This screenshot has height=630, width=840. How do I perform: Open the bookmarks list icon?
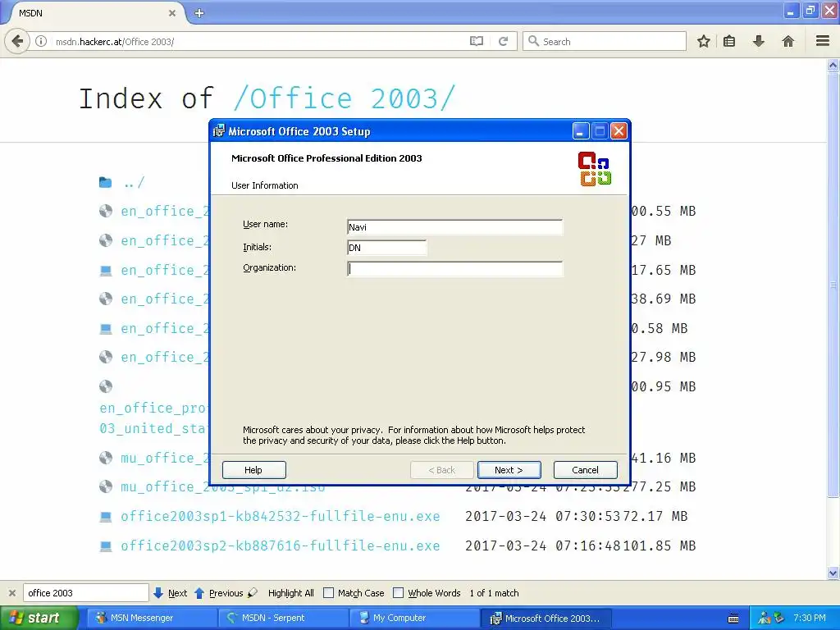coord(729,41)
